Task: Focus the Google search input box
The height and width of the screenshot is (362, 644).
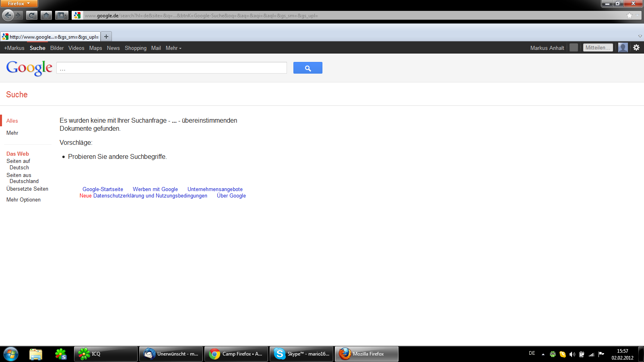Action: [x=171, y=68]
